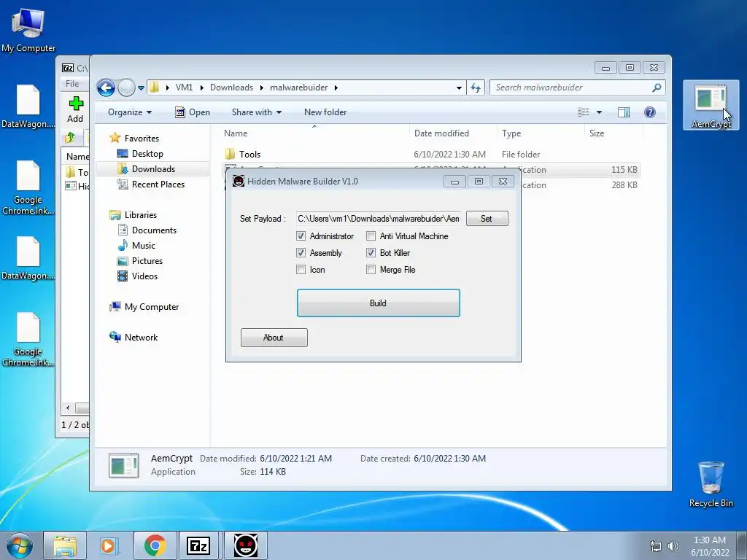Select the Tools folder row
This screenshot has width=747, height=560.
point(431,155)
